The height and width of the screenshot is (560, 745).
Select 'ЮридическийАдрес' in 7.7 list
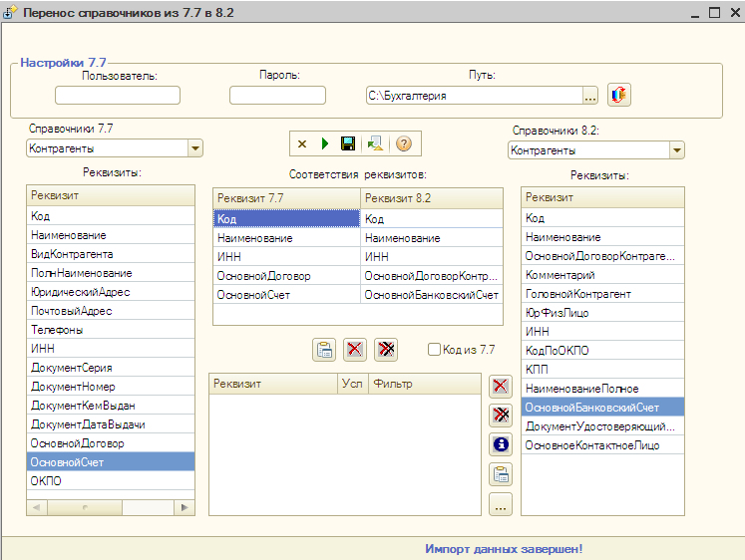tap(111, 292)
